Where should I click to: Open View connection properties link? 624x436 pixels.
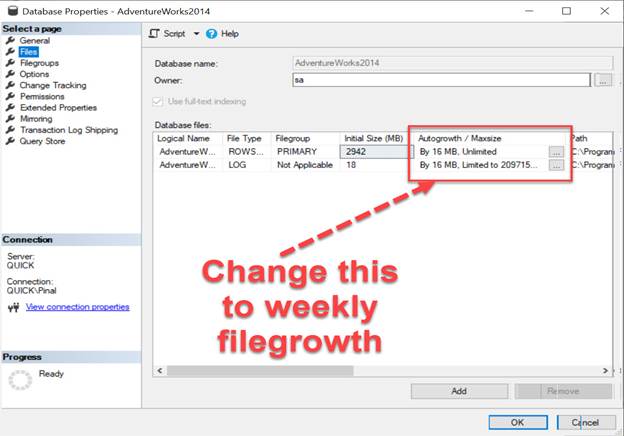click(78, 307)
